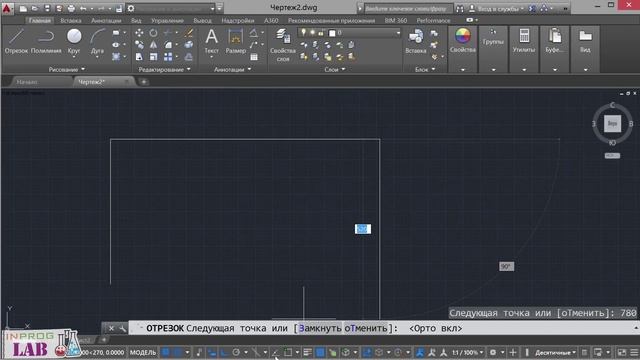Open the Свойства color wheel panel

click(462, 41)
